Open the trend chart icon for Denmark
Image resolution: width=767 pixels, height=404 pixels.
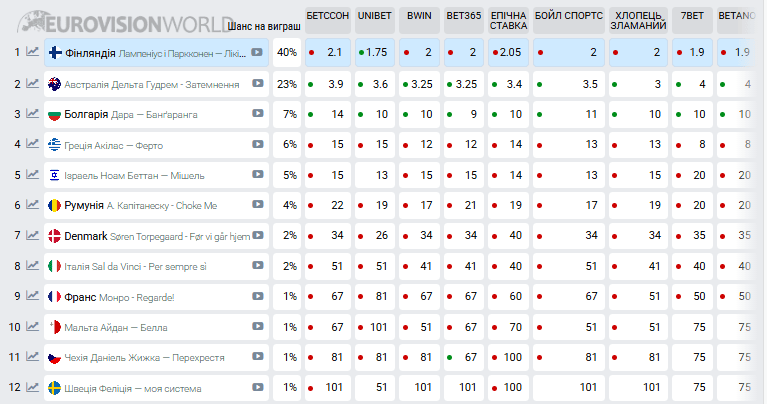tap(32, 235)
